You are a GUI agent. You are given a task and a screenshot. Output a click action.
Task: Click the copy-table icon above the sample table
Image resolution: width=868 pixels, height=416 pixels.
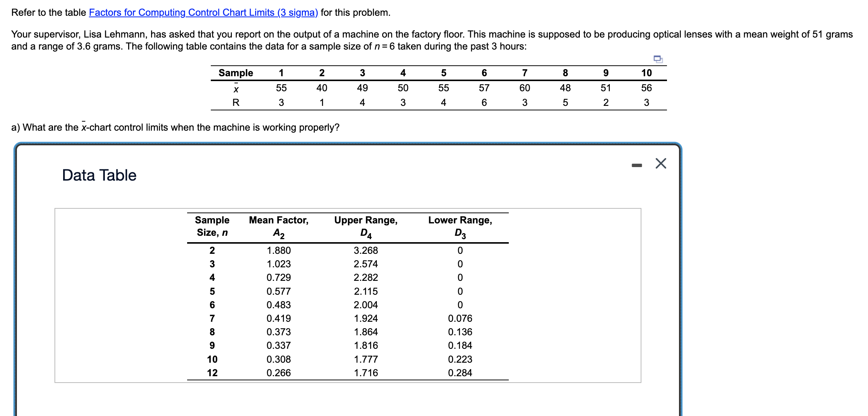[x=658, y=59]
